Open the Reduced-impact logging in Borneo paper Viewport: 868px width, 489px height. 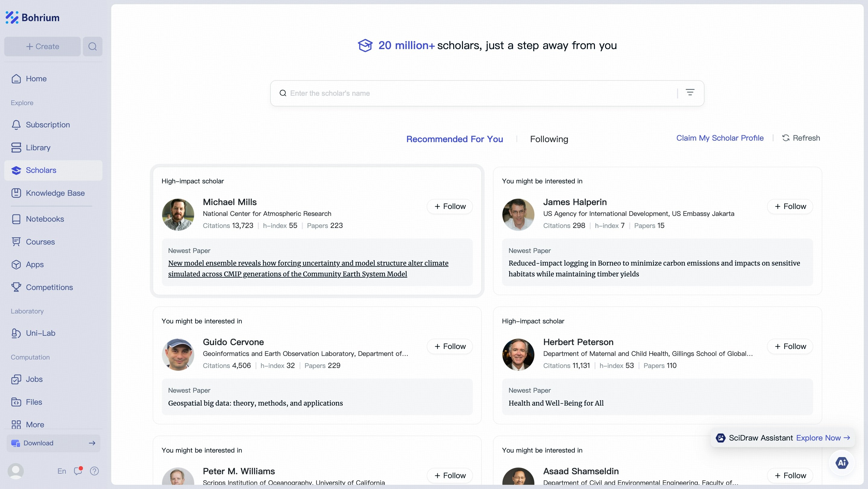654,268
